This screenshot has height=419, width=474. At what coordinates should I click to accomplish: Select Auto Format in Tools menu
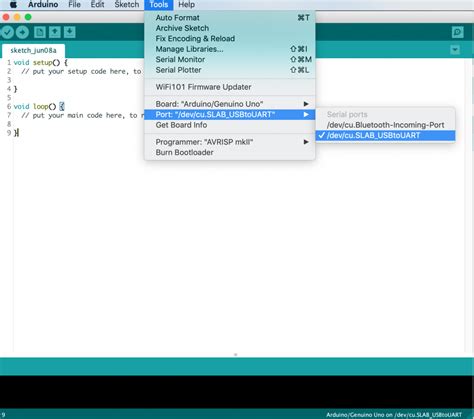pos(230,18)
